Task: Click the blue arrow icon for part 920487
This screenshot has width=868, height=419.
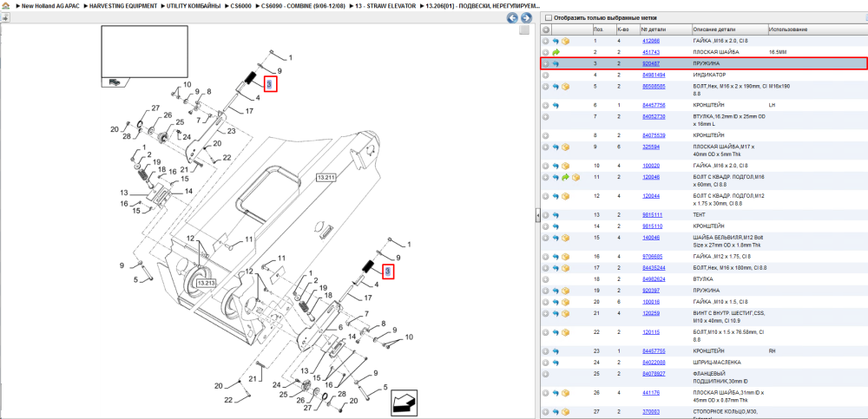Action: click(556, 63)
